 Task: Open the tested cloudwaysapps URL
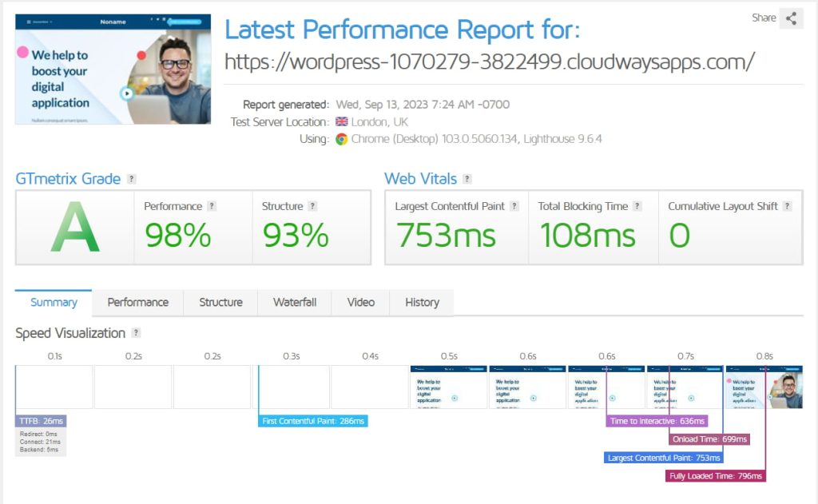490,62
